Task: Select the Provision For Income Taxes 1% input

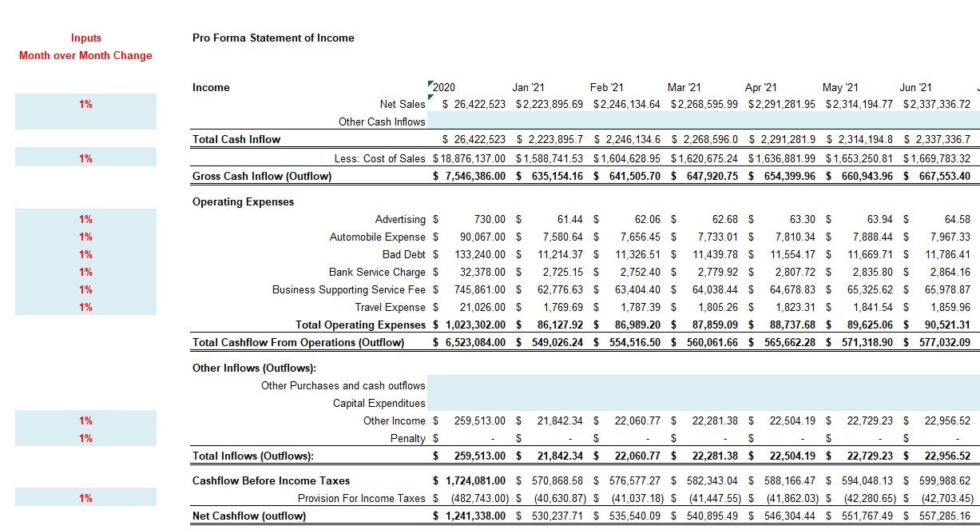Action: (85, 496)
